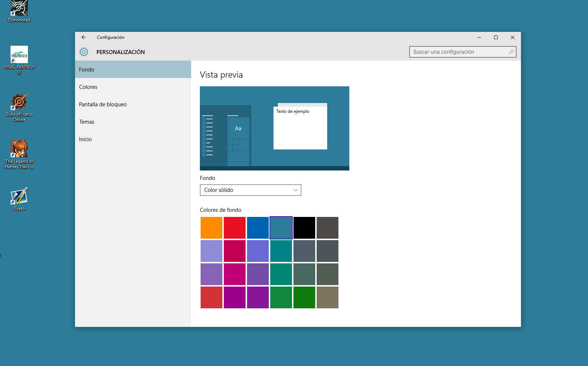Select the Final Fantasy III desktop icon
Screen dimensions: 588x366
point(19,60)
